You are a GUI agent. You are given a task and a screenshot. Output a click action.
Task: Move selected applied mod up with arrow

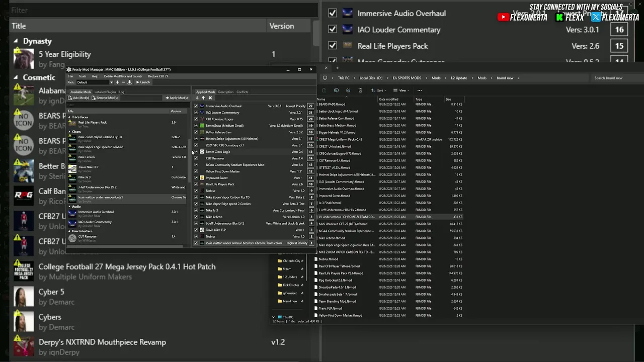(203, 98)
